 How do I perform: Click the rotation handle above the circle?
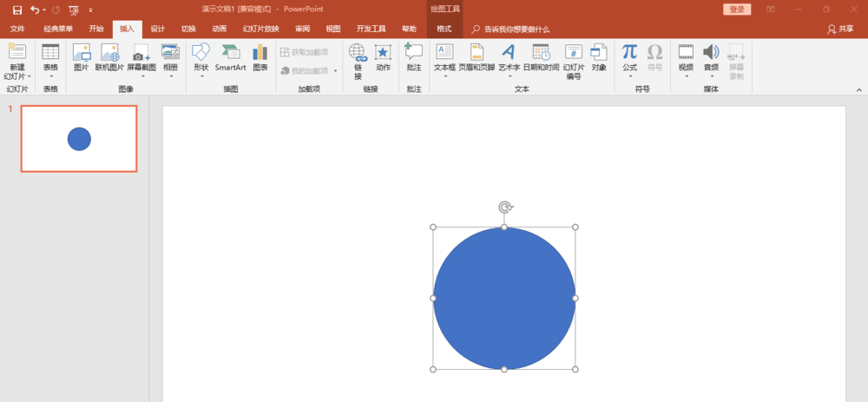click(504, 208)
